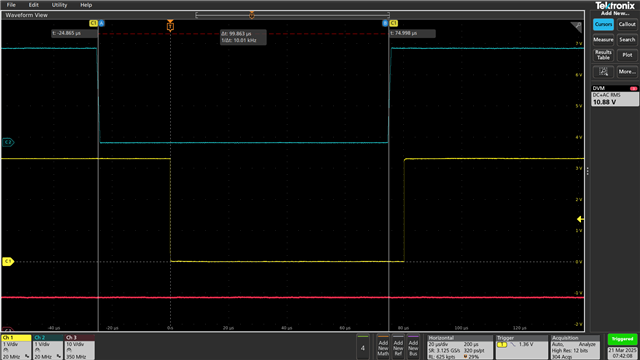Image resolution: width=640 pixels, height=360 pixels.
Task: Open the Horizontal settings badge
Action: pos(460,347)
